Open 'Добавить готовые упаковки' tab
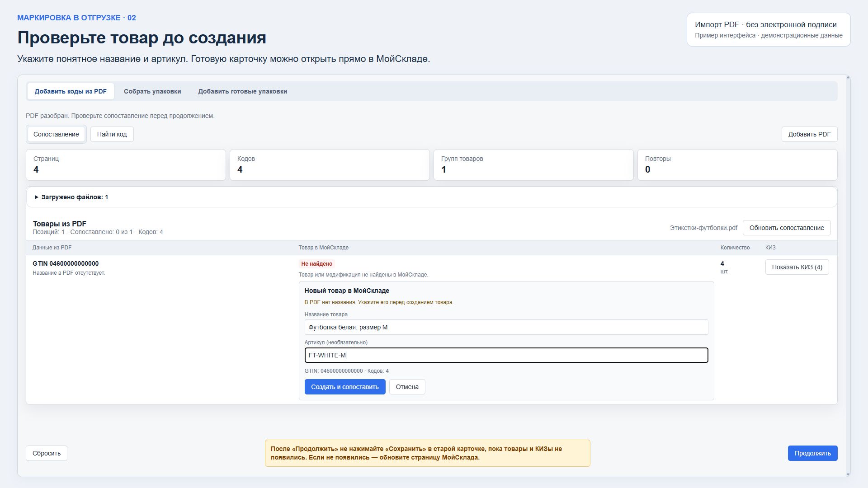 (x=242, y=91)
